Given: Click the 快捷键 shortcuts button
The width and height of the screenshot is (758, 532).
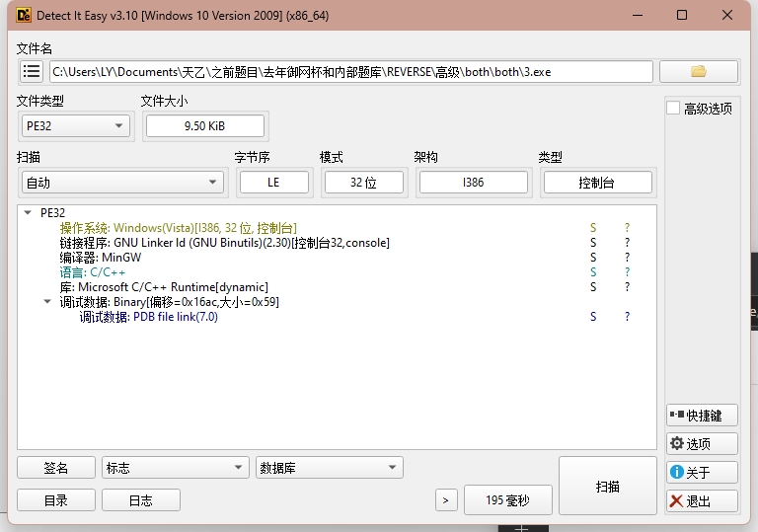Looking at the screenshot, I should coord(702,416).
